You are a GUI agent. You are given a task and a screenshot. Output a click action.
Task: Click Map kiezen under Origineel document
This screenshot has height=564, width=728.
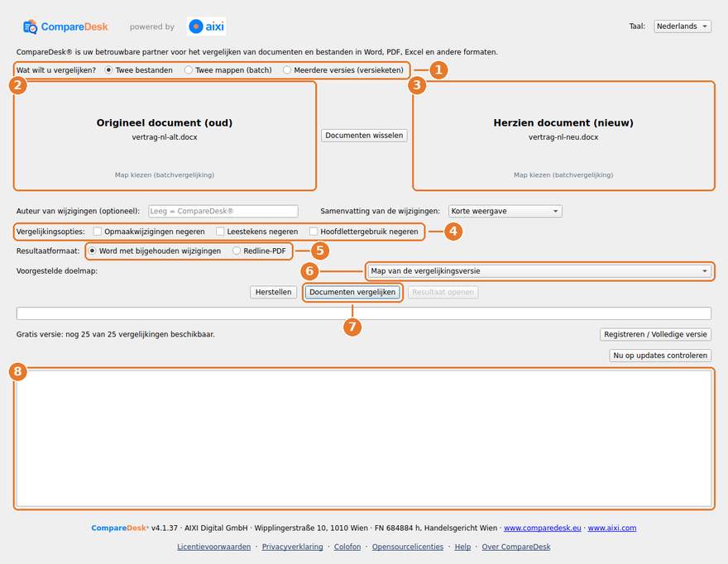[165, 175]
